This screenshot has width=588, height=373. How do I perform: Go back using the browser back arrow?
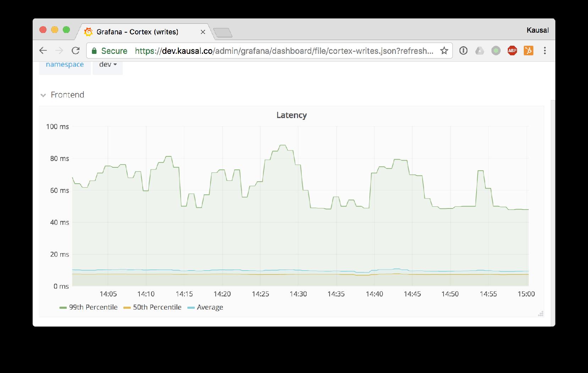(x=43, y=51)
